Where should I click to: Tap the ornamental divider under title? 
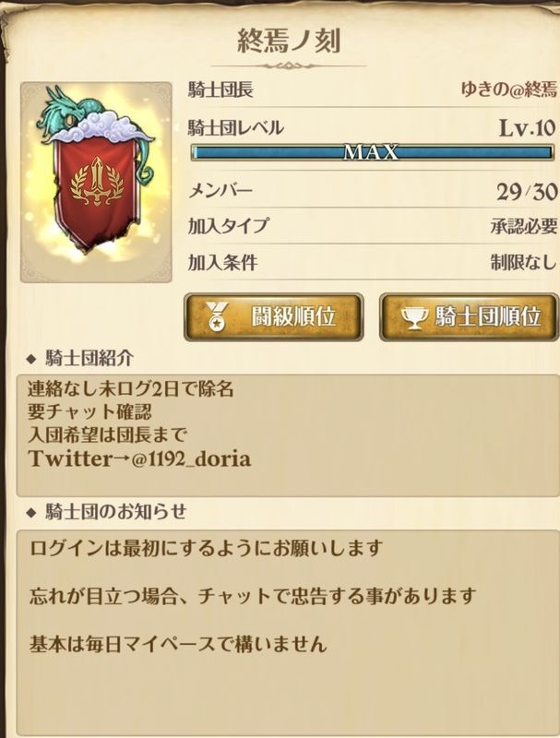289,65
